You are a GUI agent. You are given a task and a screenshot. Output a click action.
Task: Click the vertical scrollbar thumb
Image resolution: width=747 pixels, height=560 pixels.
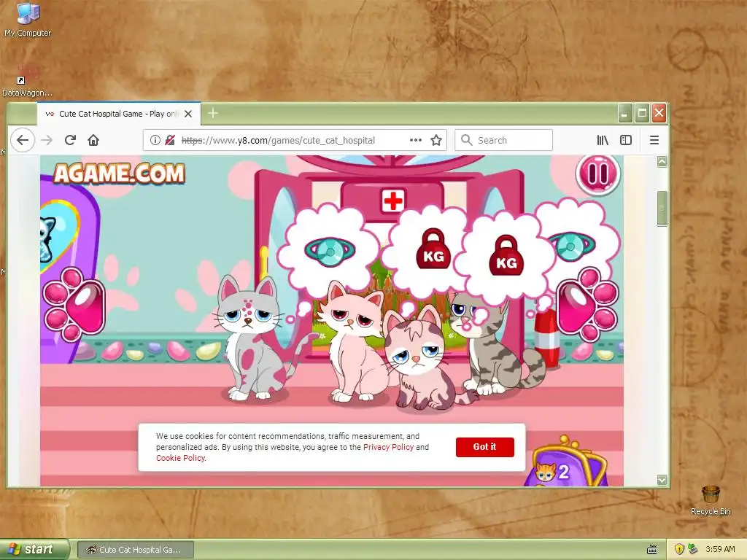click(662, 209)
